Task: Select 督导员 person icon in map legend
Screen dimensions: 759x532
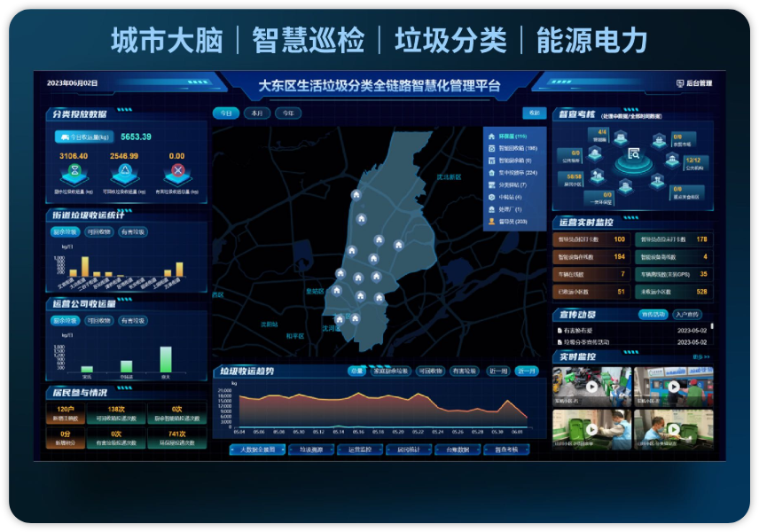Action: pos(491,222)
